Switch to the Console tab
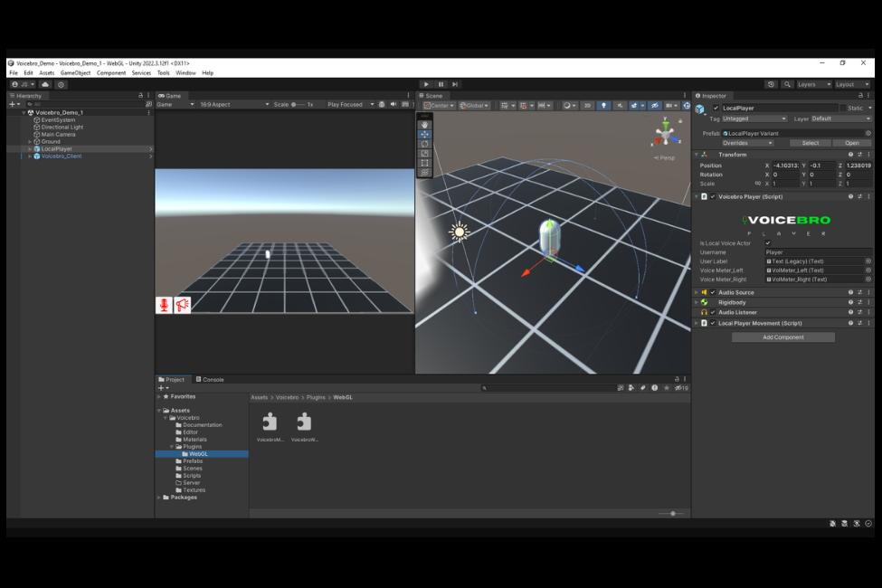The width and height of the screenshot is (882, 588). 210,380
